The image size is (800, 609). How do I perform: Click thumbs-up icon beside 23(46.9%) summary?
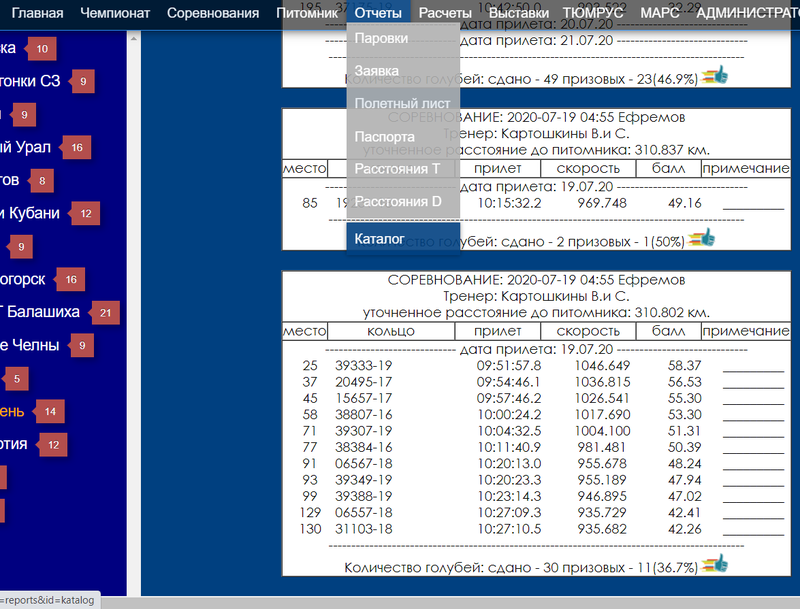pos(715,75)
